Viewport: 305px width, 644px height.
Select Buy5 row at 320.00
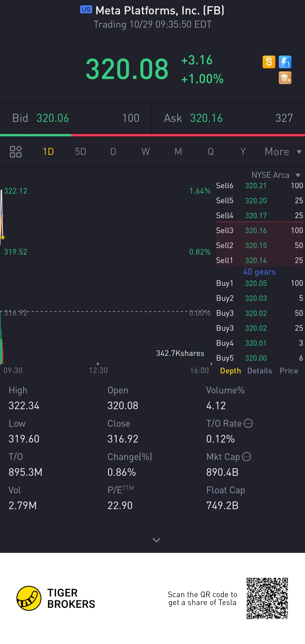[x=260, y=358]
